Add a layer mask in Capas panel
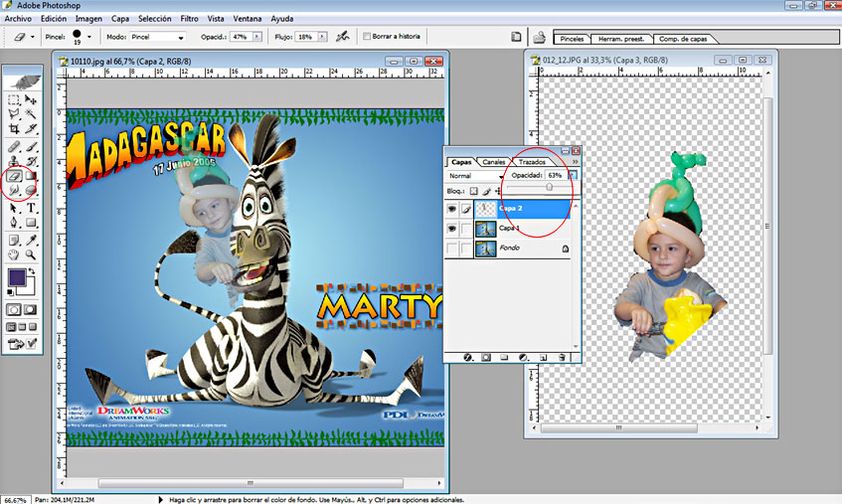This screenshot has height=504, width=842. 486,358
